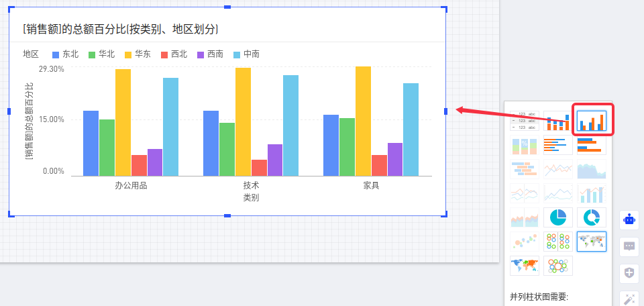The width and height of the screenshot is (644, 306).
Task: Choose the filled color world map
Action: (x=524, y=266)
